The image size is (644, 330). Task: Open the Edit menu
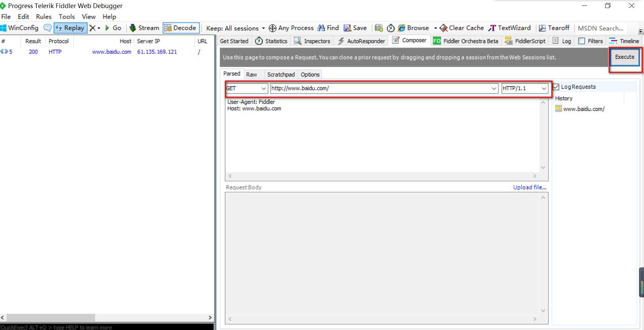click(23, 17)
